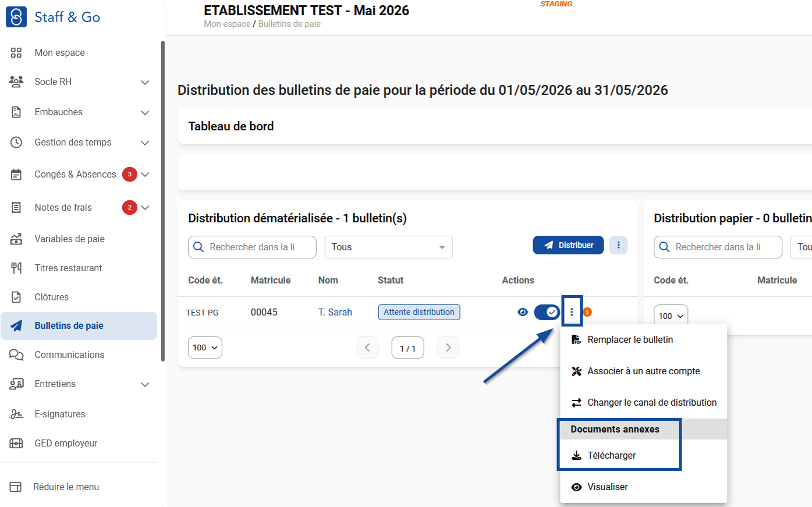Screen dimensions: 812x507
Task: Open employee link T. Sarah
Action: point(335,312)
